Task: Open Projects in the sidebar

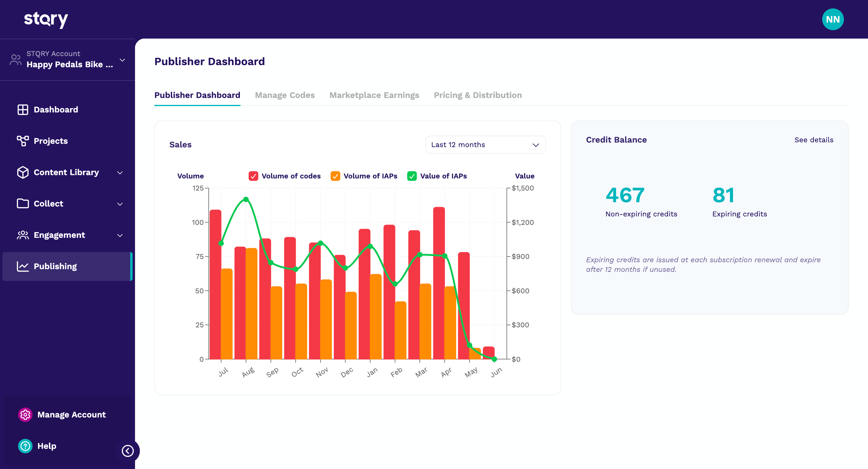Action: [68, 141]
